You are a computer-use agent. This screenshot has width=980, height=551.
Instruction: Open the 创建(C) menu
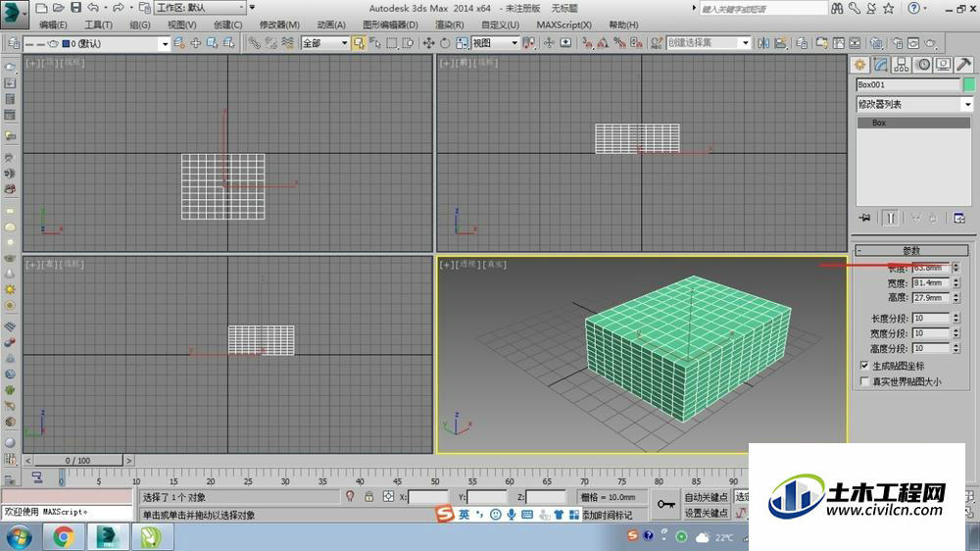[x=227, y=25]
